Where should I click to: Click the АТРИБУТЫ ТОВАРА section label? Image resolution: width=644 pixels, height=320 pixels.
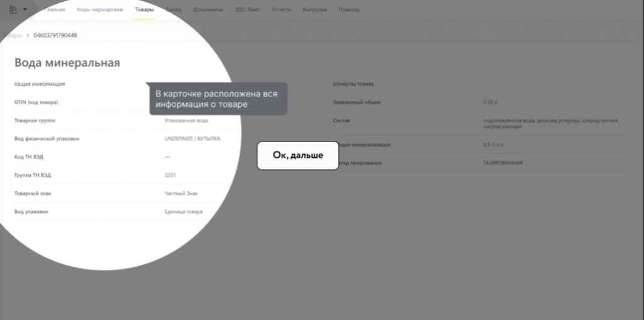[353, 84]
